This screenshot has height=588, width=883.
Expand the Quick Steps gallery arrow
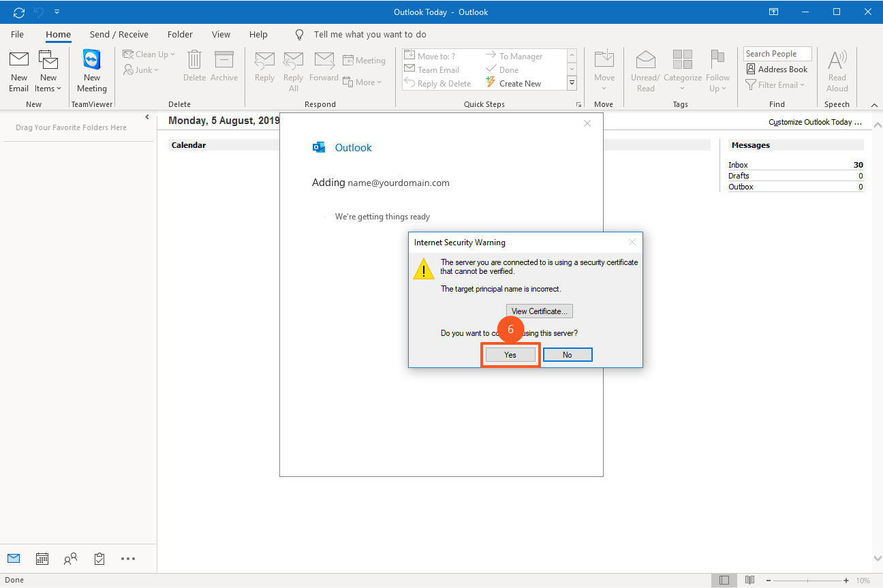coord(572,83)
